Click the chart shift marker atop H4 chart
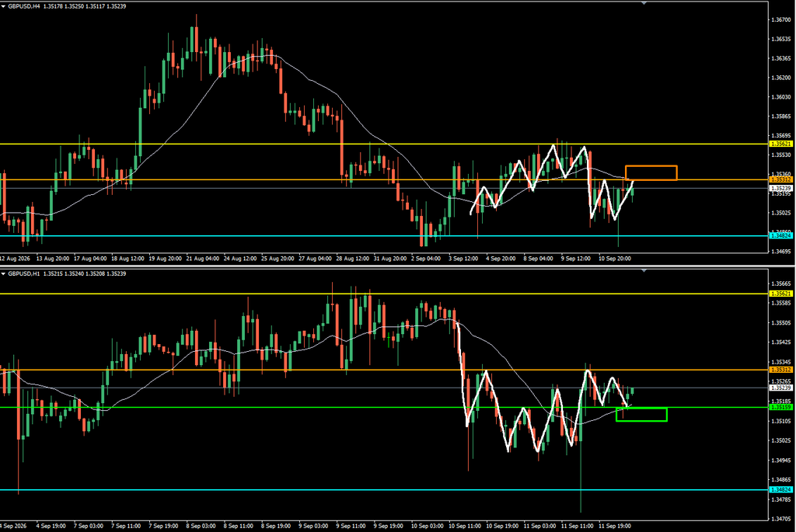This screenshot has height=532, width=796. (644, 3)
